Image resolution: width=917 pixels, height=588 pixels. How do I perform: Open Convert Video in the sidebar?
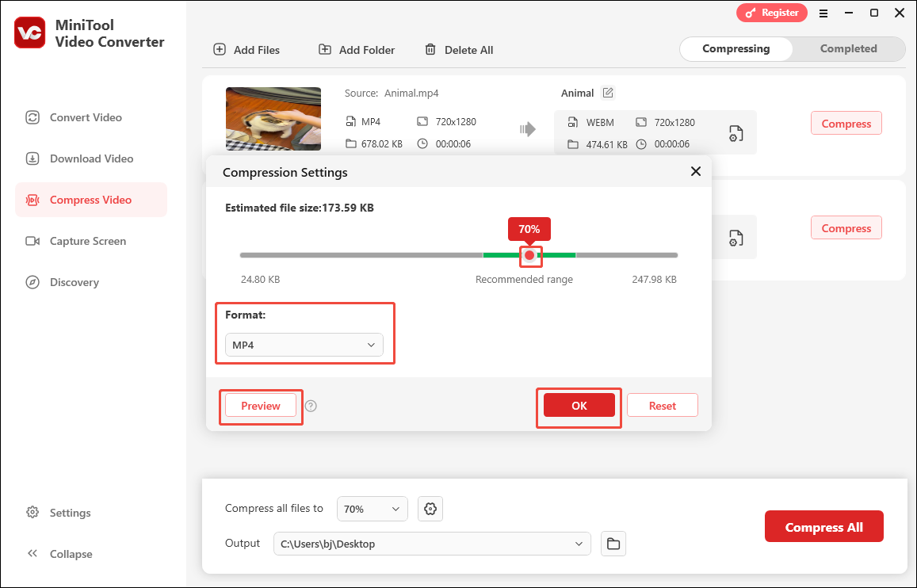click(x=74, y=117)
